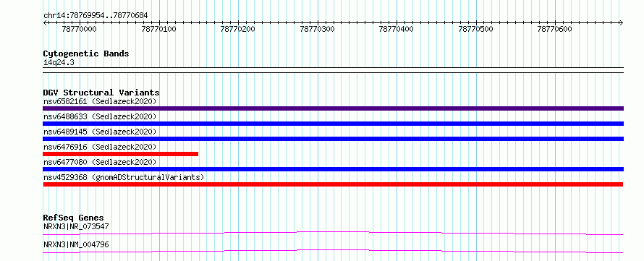This screenshot has width=644, height=261.
Task: Click the magenta line of NRXN3|NM_004796
Action: (x=333, y=251)
